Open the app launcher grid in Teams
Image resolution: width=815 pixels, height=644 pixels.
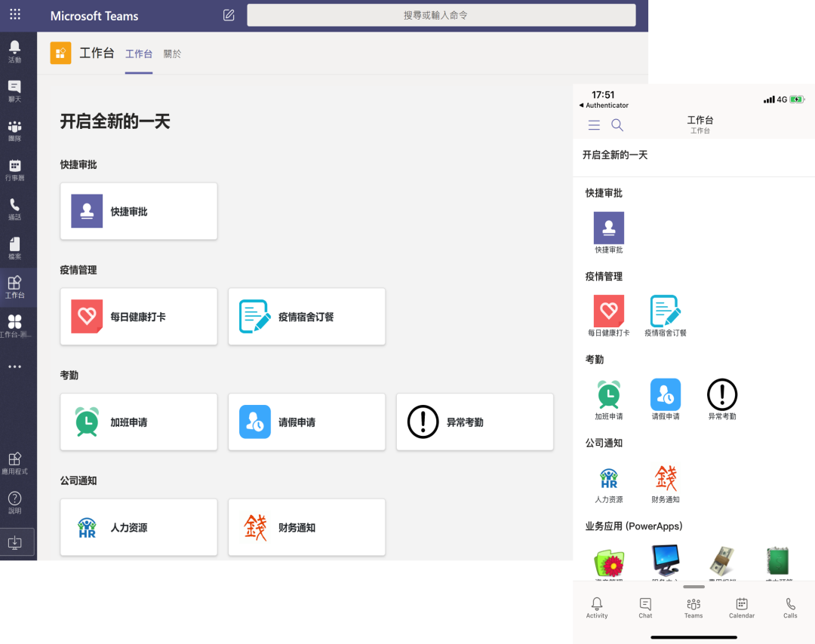15,14
